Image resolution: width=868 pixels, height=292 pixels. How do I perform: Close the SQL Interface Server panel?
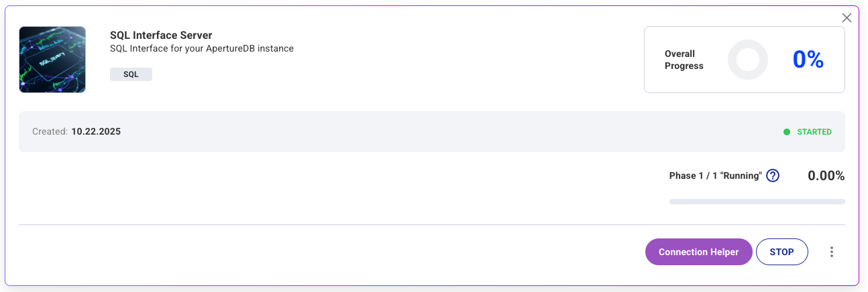(847, 18)
